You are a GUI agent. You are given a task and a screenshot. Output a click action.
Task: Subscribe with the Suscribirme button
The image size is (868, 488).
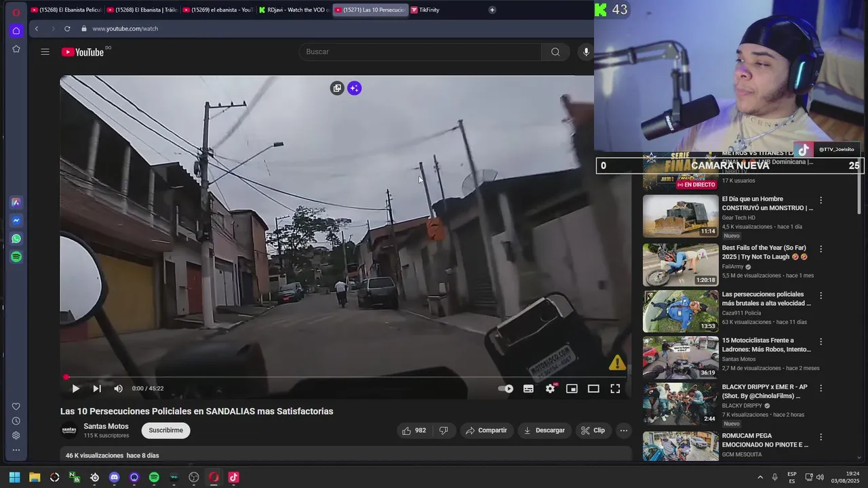pos(166,430)
